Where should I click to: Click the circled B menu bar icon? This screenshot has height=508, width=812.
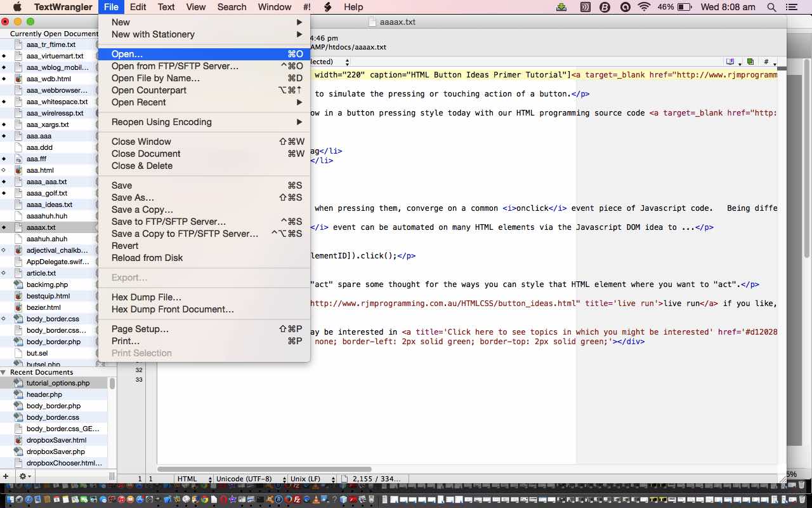605,7
